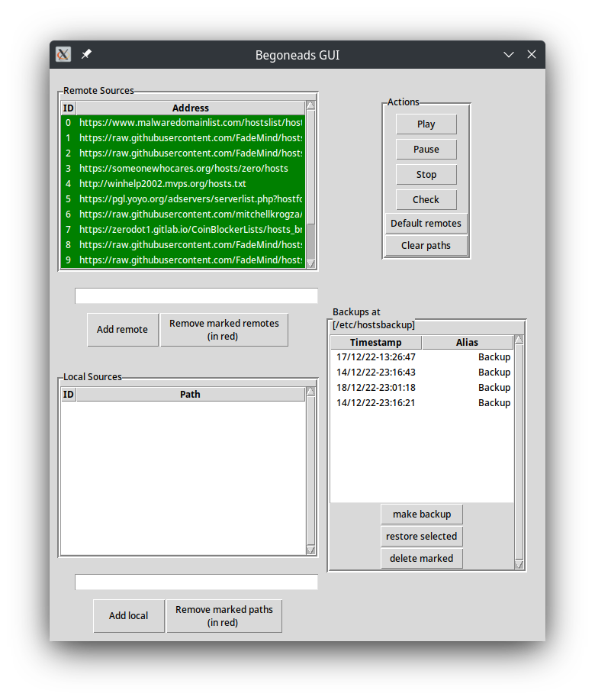Close the Begoneads GUI window
595x700 pixels.
[x=531, y=54]
